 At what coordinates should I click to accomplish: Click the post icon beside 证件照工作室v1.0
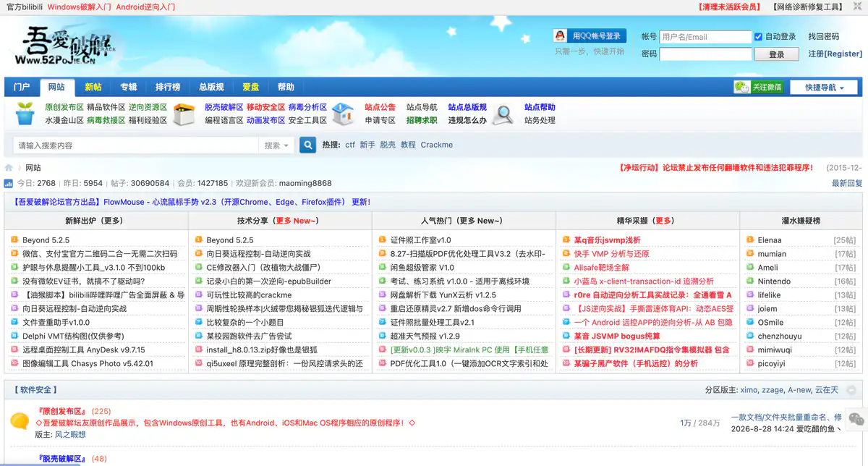pos(383,240)
